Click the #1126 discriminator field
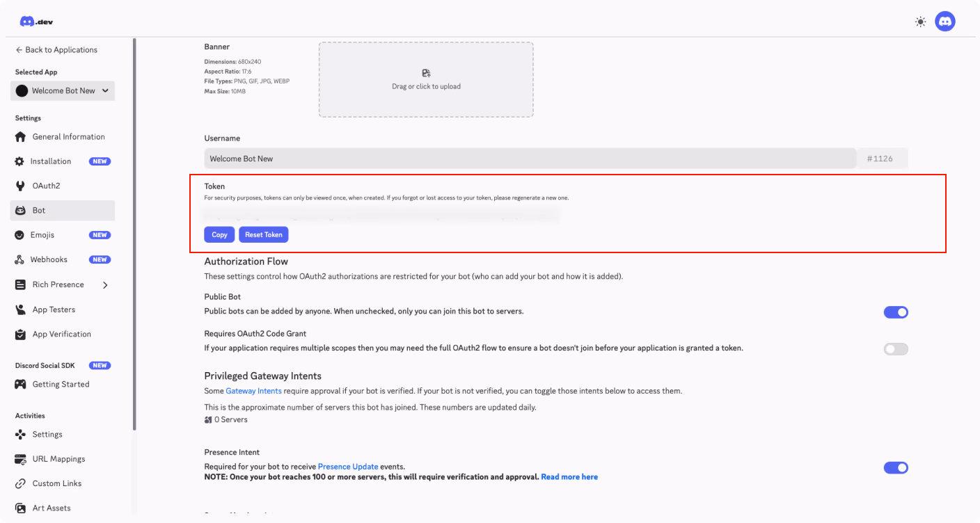The width and height of the screenshot is (980, 523). coord(882,159)
